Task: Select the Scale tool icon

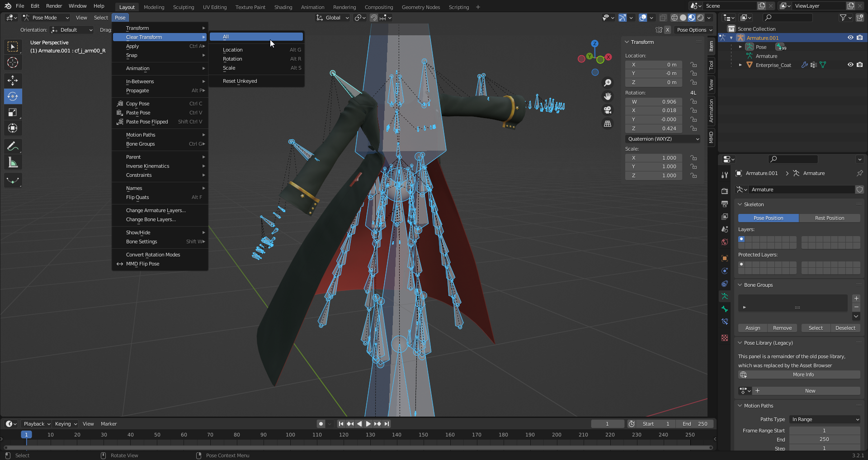Action: (13, 112)
